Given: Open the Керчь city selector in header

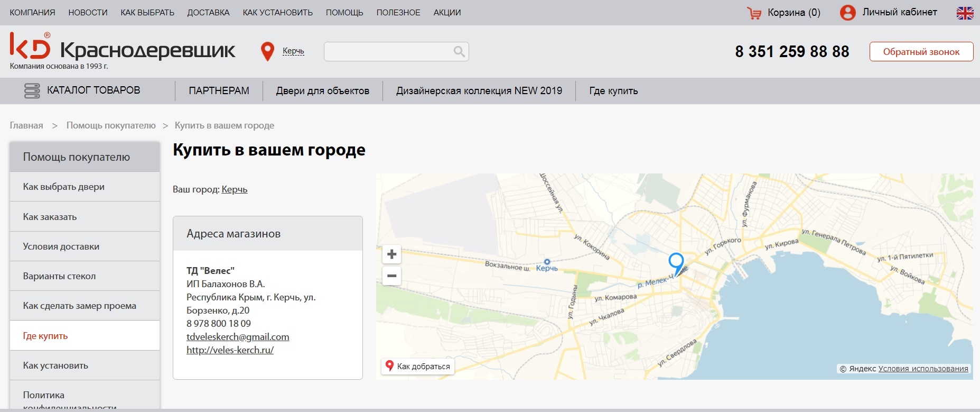Looking at the screenshot, I should (x=293, y=51).
